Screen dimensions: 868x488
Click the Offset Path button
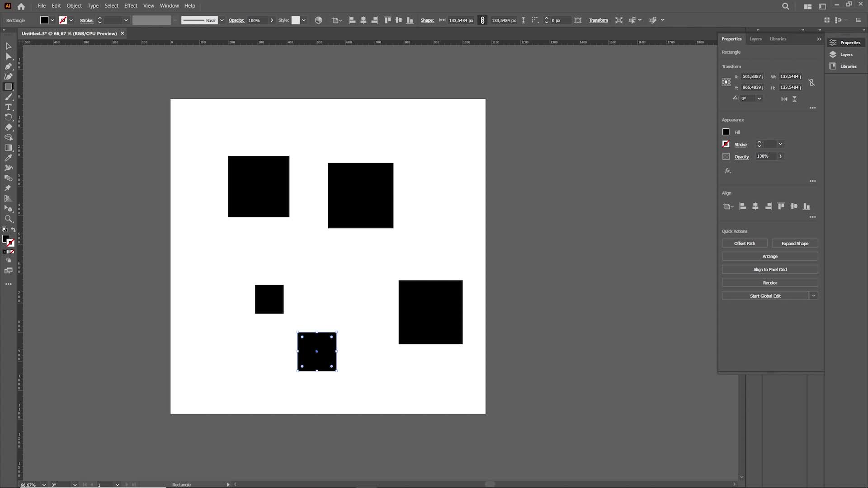coord(744,243)
